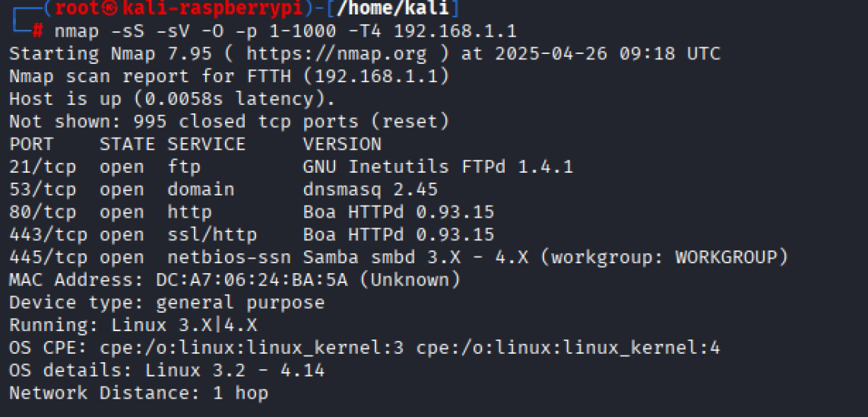Image resolution: width=868 pixels, height=417 pixels.
Task: Click the https://nmap.org link
Action: 337,54
